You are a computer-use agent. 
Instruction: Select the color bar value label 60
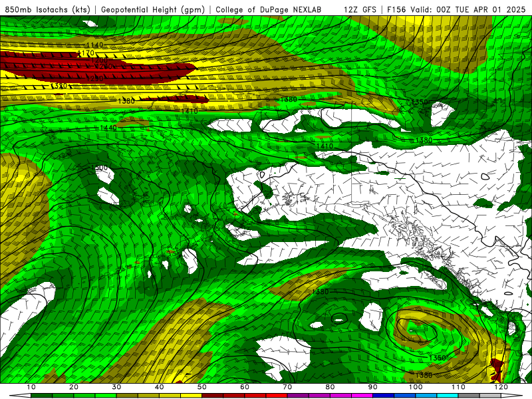click(245, 387)
